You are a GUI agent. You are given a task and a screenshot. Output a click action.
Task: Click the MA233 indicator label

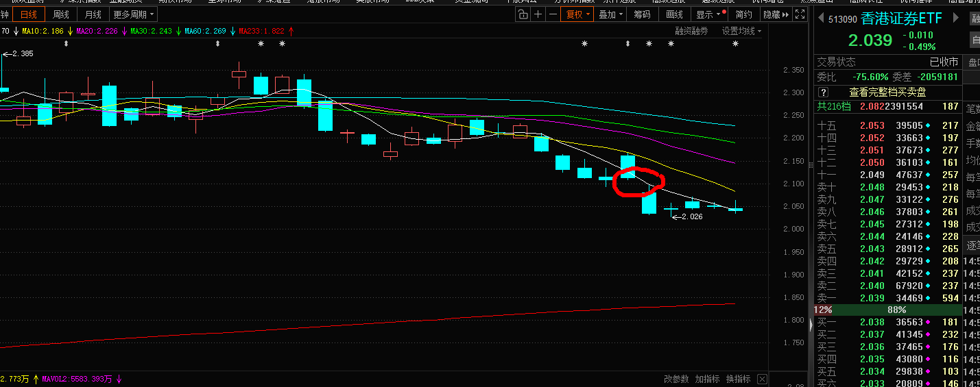pos(263,31)
